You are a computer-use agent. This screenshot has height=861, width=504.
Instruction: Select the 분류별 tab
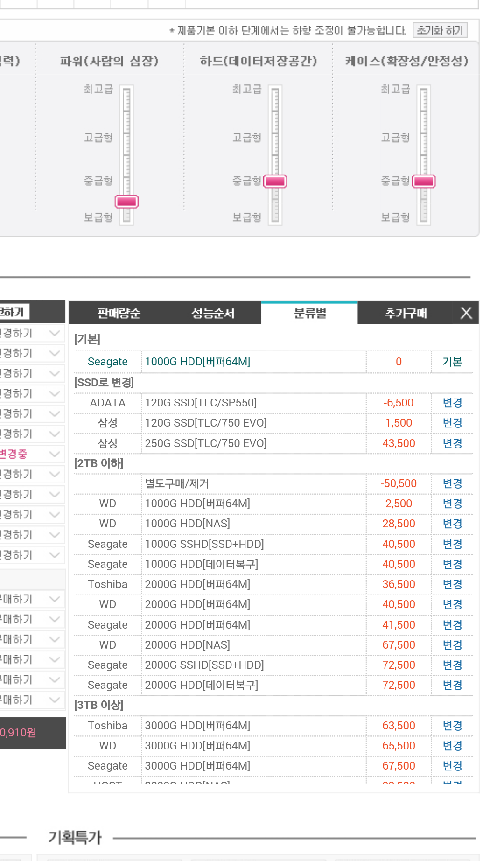tap(309, 313)
